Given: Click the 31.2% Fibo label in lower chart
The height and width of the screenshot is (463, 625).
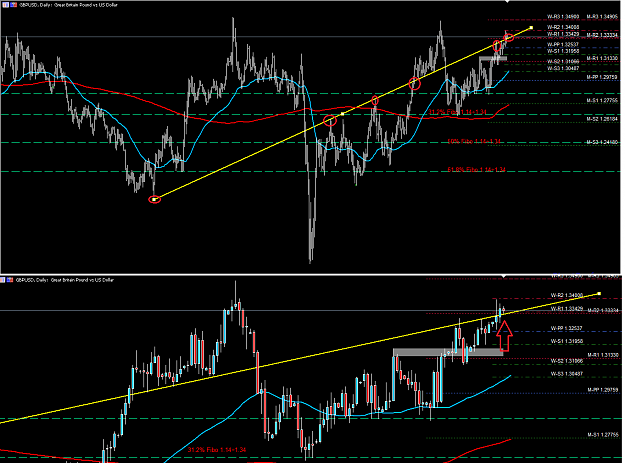Looking at the screenshot, I should 217,450.
